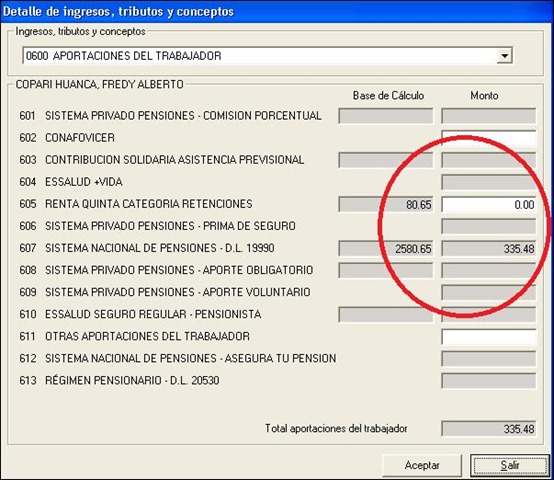Click the Otras Aportaciones del Trabajador monto field
Screen dimensions: 554x480
pyautogui.click(x=489, y=337)
